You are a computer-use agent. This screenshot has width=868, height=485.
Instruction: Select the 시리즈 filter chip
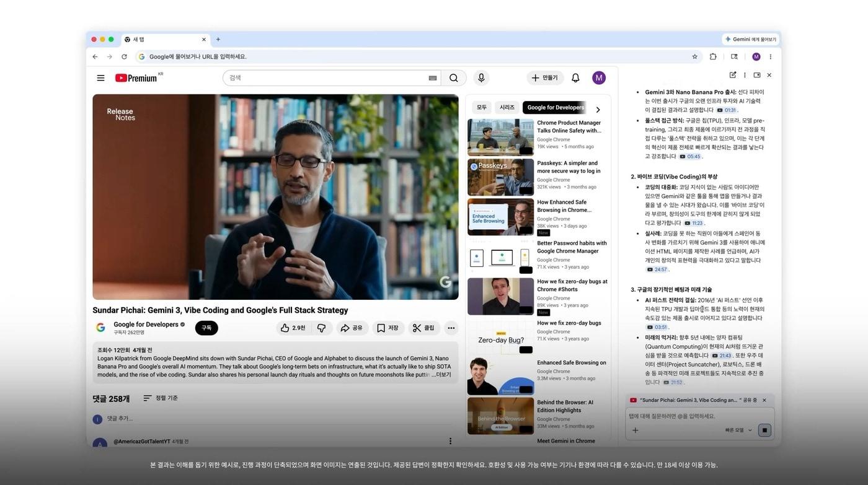click(x=507, y=107)
